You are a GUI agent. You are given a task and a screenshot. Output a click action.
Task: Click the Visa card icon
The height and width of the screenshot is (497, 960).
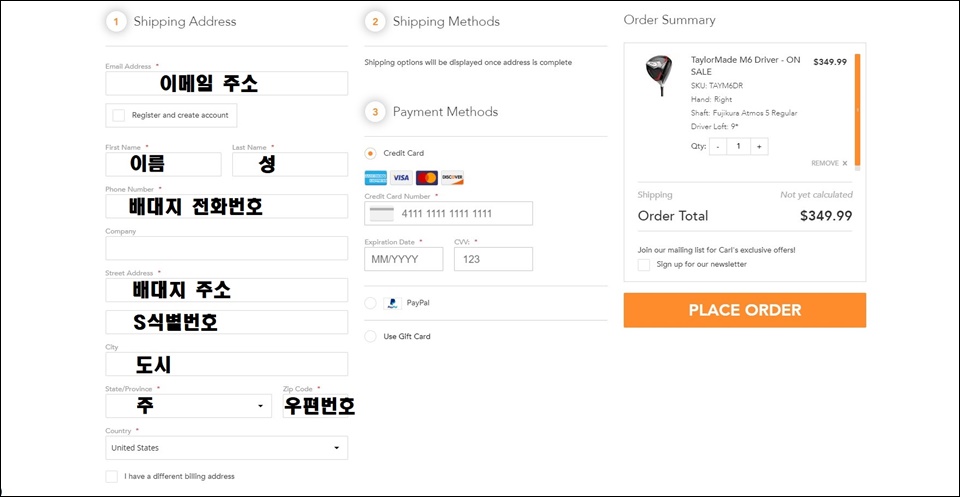tap(401, 178)
